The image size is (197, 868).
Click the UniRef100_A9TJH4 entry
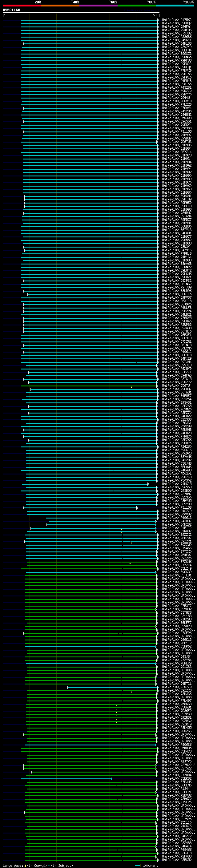pyautogui.click(x=176, y=362)
